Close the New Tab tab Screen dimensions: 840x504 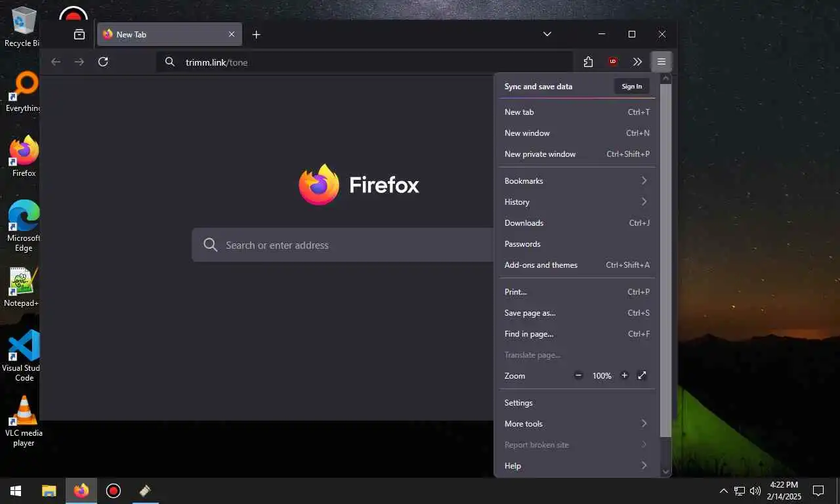click(x=232, y=34)
